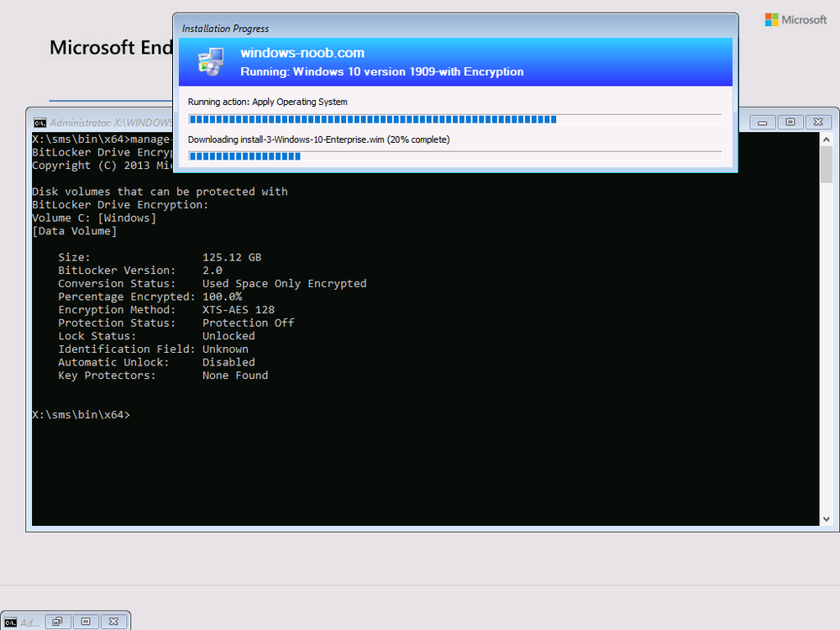Close the minimized command prompt at bottom
The height and width of the screenshot is (630, 840).
point(113,622)
